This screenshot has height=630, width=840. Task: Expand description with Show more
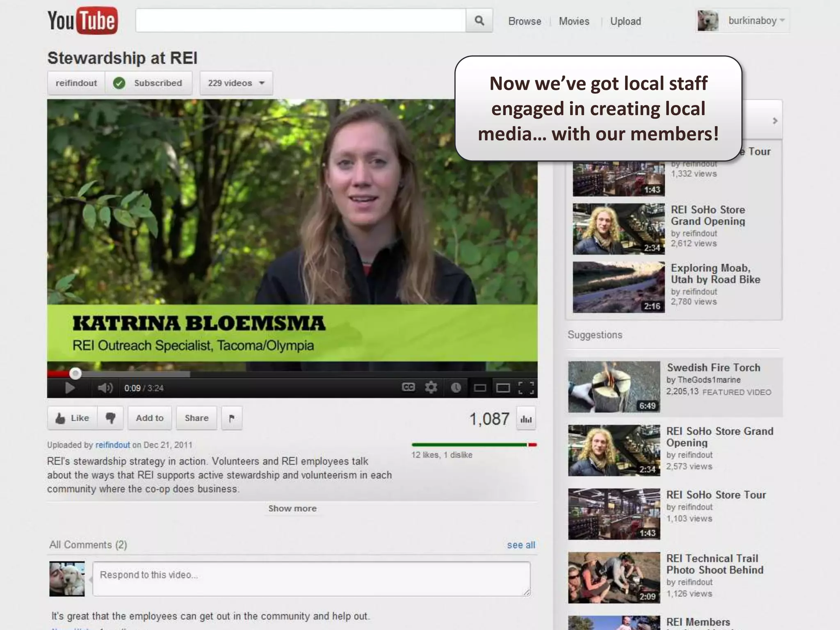[292, 509]
